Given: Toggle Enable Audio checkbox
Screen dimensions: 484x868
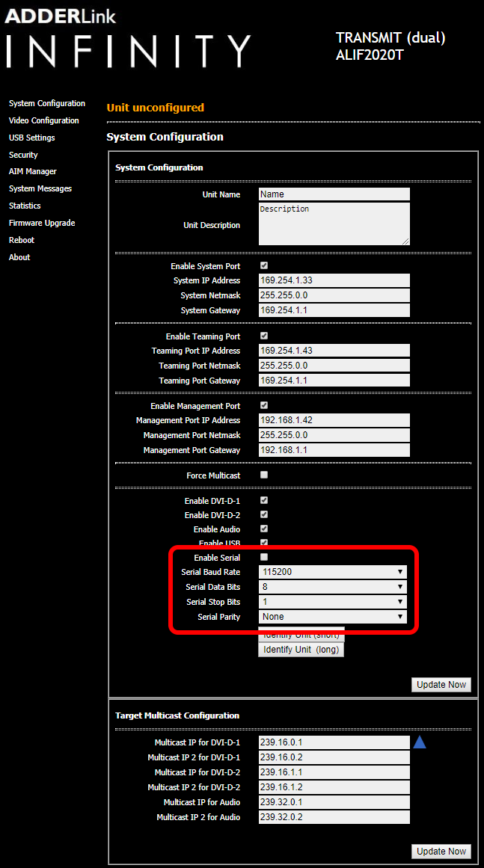Looking at the screenshot, I should click(264, 529).
